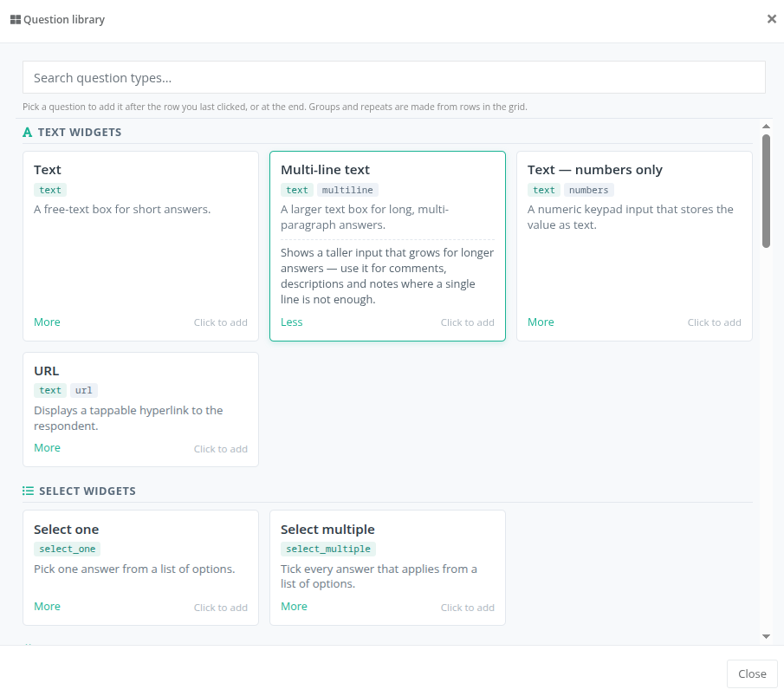Add Select multiple via Click to add
Image resolution: width=784 pixels, height=696 pixels.
pyautogui.click(x=468, y=608)
